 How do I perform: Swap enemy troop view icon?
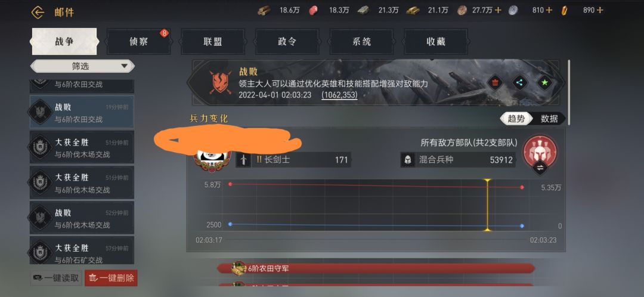539,168
